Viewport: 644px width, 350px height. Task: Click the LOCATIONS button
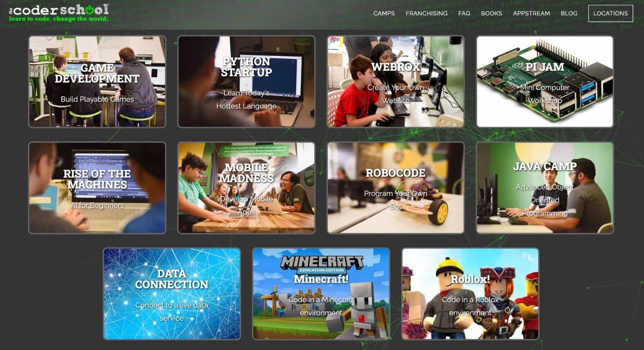pos(610,13)
